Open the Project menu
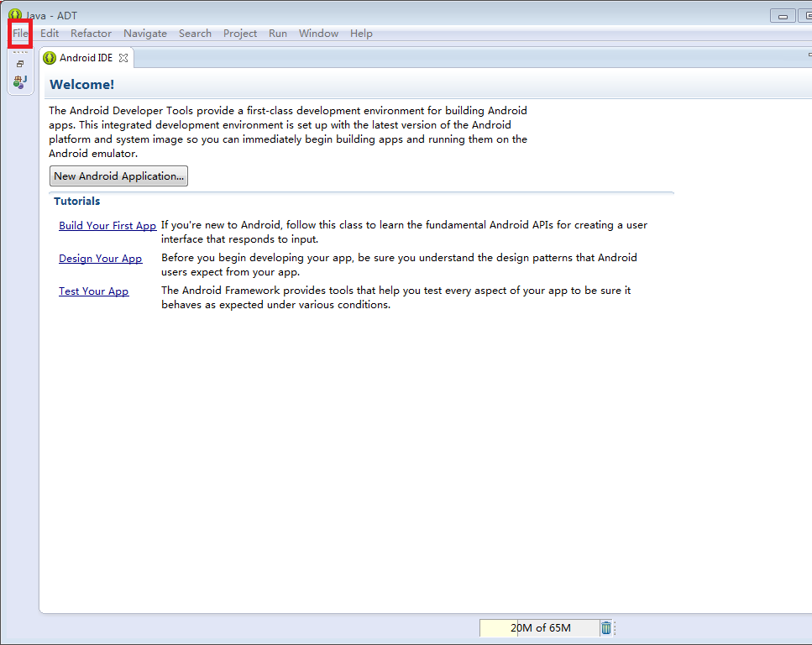Screen dimensions: 812x645 click(240, 33)
